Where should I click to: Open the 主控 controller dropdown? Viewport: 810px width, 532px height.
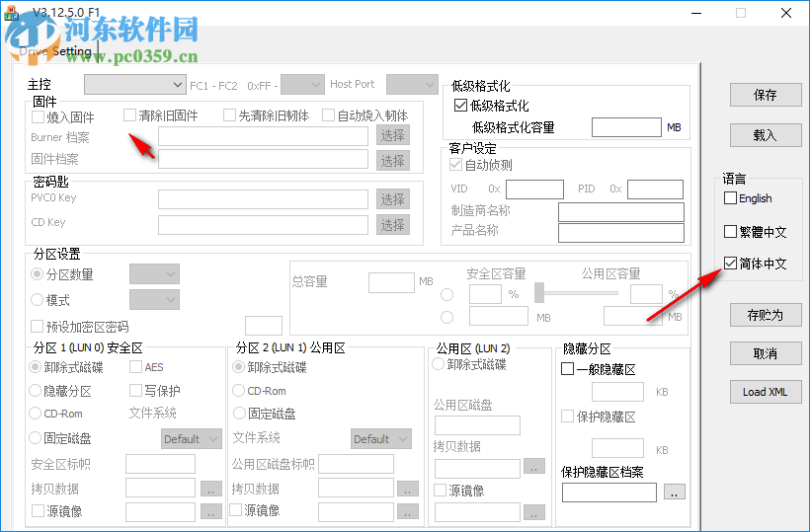coord(134,85)
